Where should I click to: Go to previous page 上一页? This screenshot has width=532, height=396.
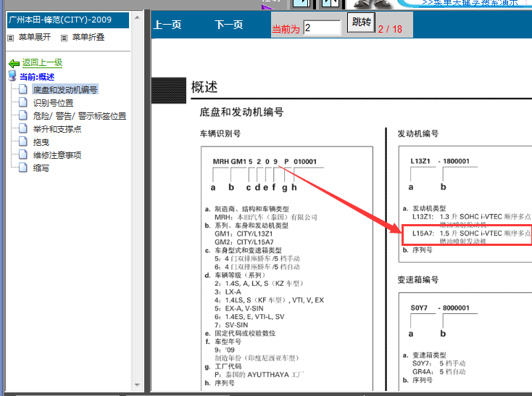point(167,25)
